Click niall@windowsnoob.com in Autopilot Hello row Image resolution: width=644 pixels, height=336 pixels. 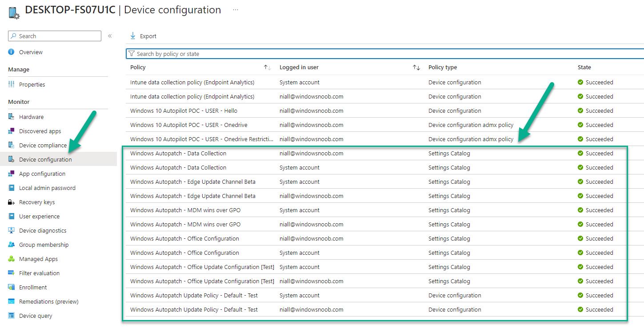(x=311, y=111)
